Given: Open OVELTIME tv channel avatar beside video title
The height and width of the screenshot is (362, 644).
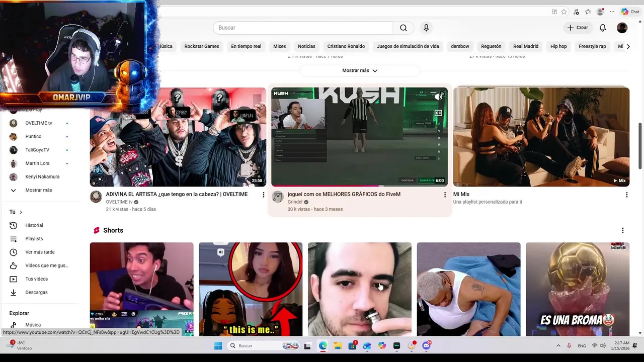Looking at the screenshot, I should tap(96, 197).
